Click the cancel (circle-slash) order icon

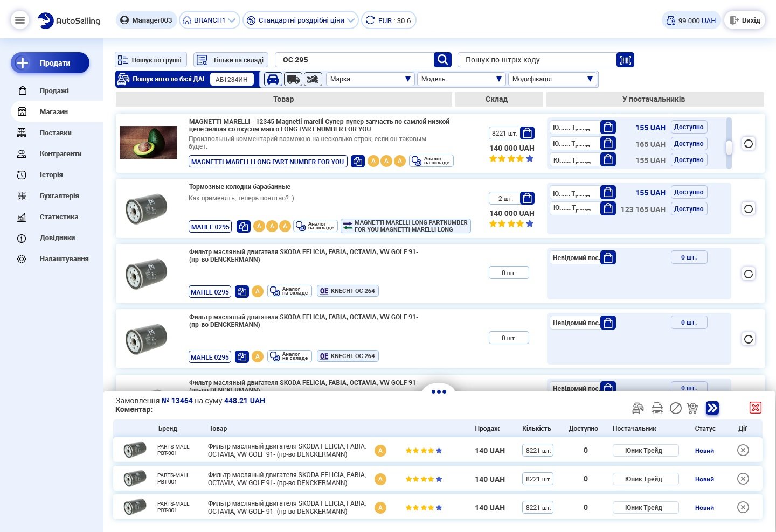point(676,408)
